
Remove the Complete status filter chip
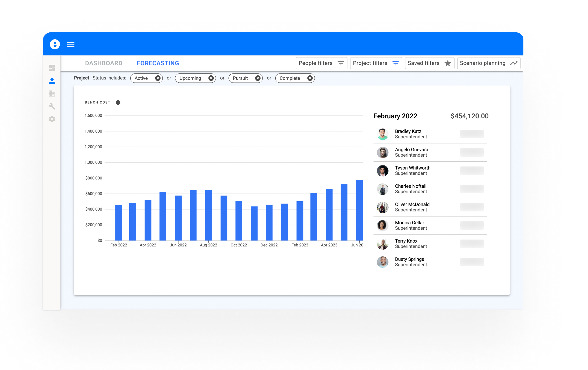click(x=310, y=78)
